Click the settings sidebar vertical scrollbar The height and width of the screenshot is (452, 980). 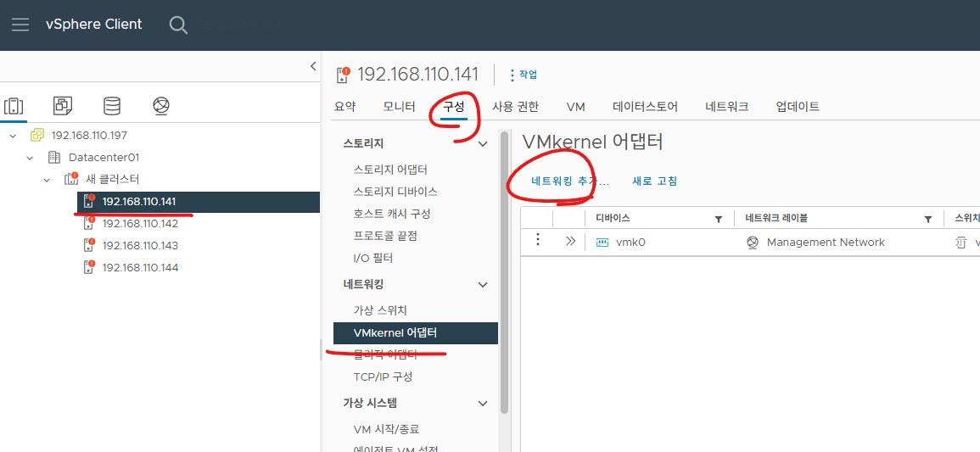click(x=504, y=272)
